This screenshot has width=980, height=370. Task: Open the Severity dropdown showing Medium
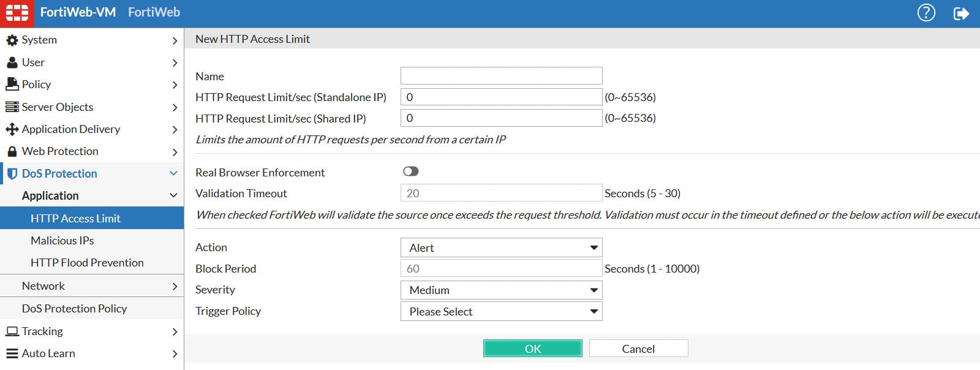point(501,290)
